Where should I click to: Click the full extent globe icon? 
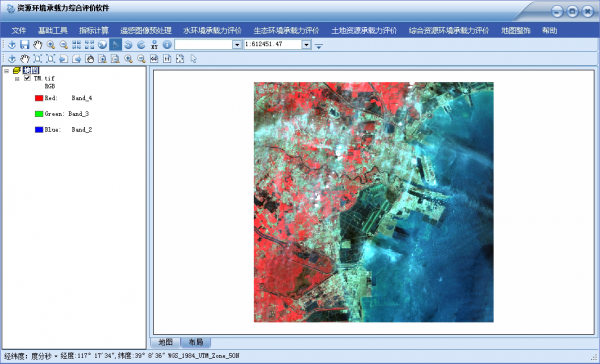tap(102, 45)
